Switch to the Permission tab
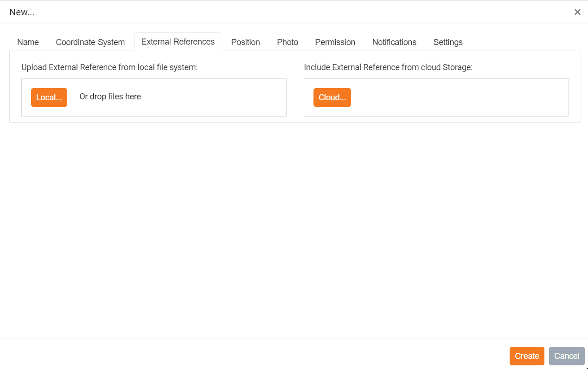588x370 pixels. (335, 42)
